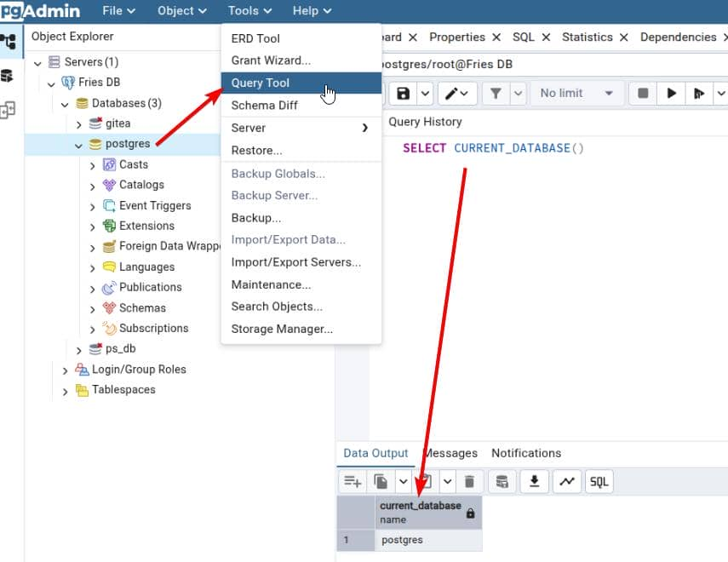Download results with the download icon

click(534, 482)
